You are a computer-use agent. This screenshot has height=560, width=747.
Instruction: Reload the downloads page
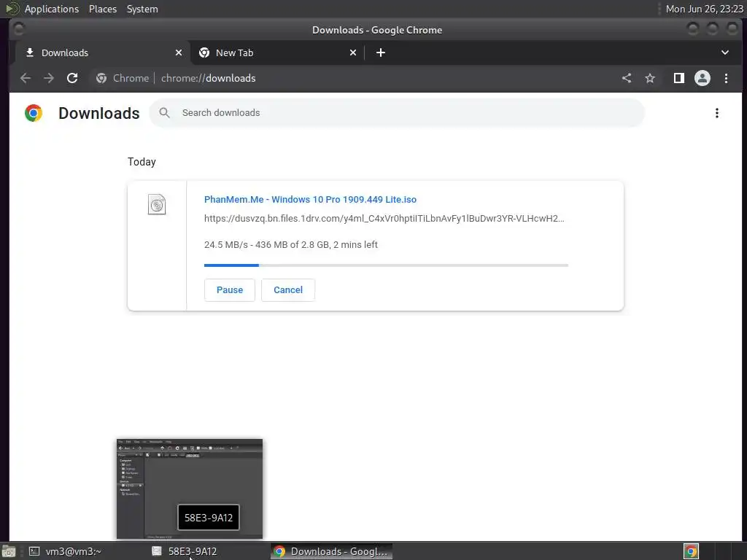(x=72, y=78)
